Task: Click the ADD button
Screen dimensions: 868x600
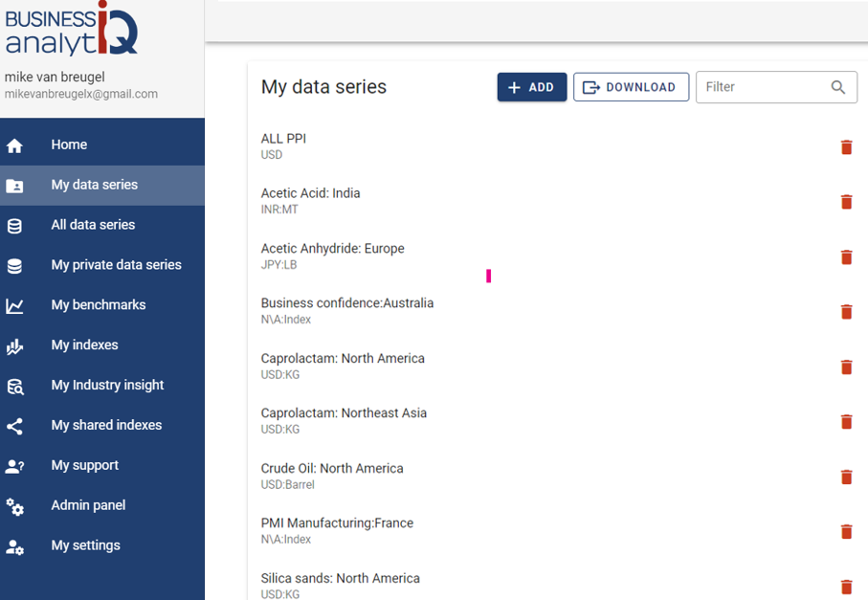Action: click(531, 87)
